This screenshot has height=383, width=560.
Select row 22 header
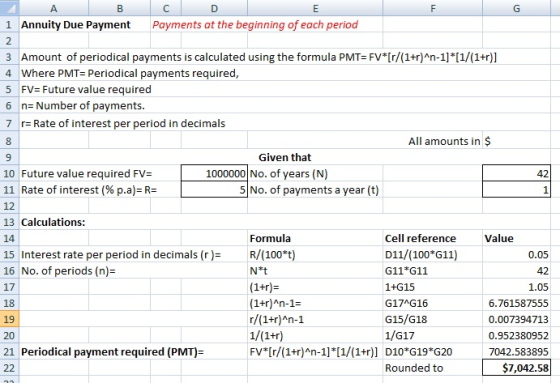coord(9,368)
